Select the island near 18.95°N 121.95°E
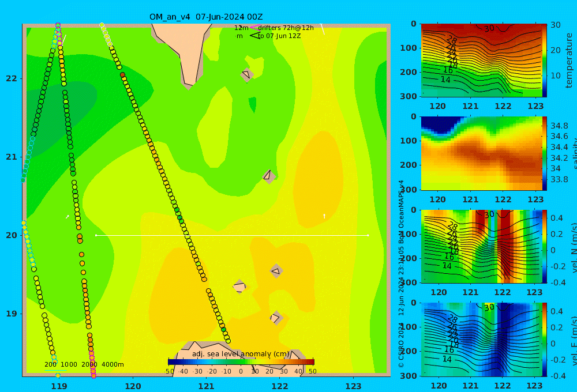Screen dimensions: 577x392 tap(276, 318)
